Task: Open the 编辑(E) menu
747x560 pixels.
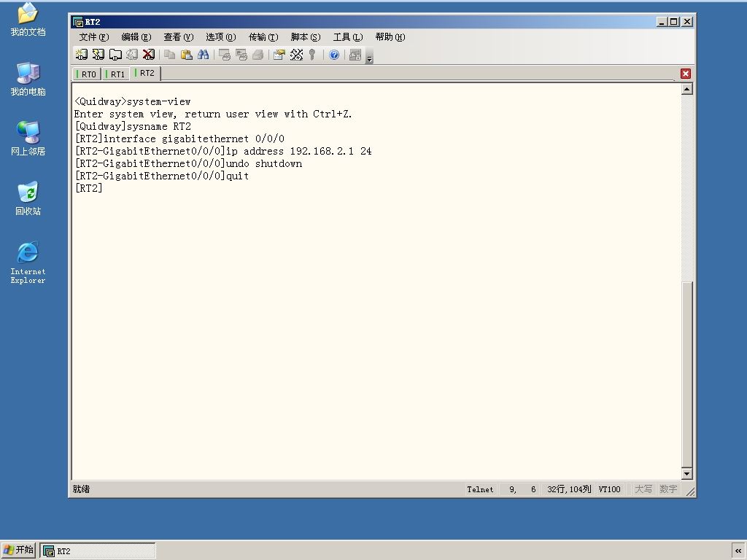Action: pyautogui.click(x=136, y=37)
